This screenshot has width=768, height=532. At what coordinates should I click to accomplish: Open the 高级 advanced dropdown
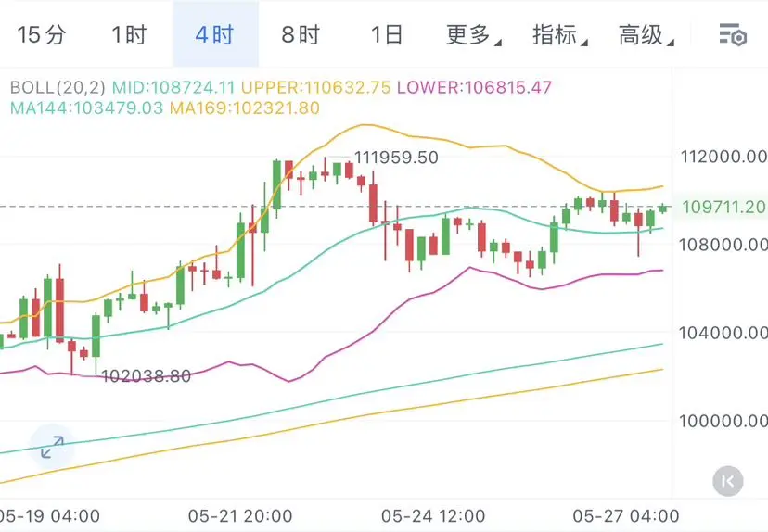(x=646, y=34)
